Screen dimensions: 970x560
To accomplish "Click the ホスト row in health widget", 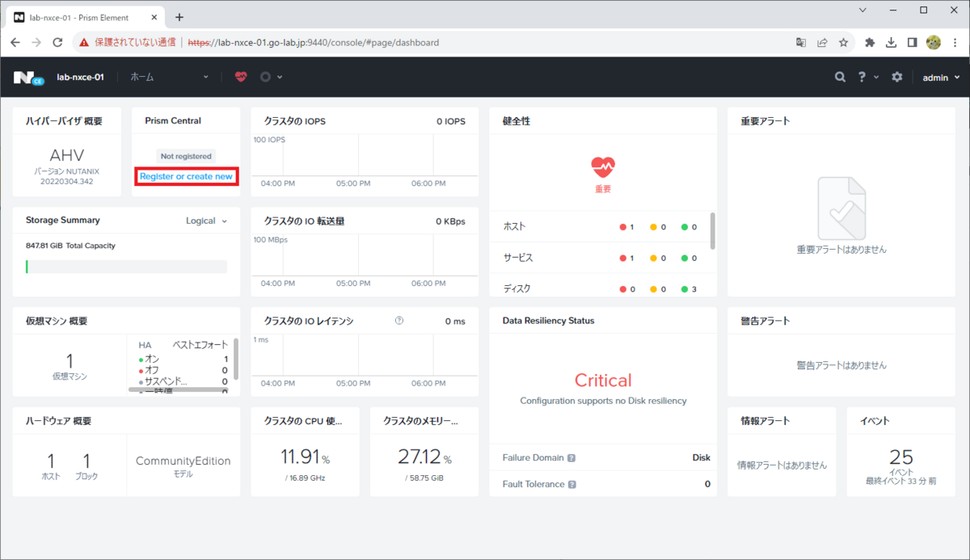I will coord(599,227).
